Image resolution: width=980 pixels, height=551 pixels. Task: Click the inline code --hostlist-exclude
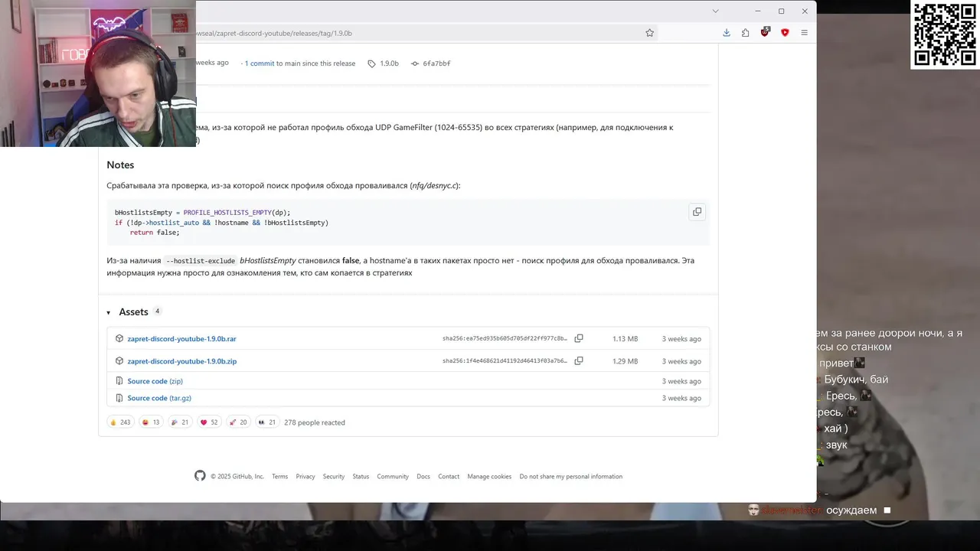[x=201, y=261]
